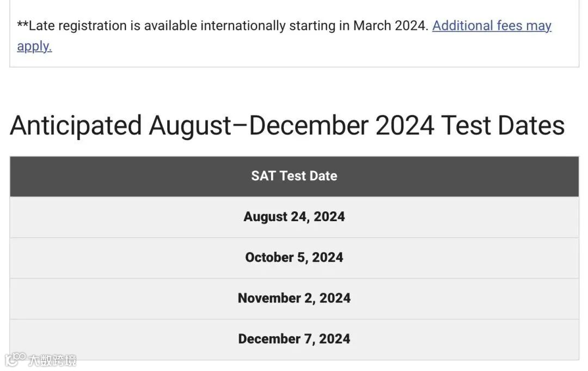588x371 pixels.
Task: Select the August 24, 2024 test date row
Action: point(294,217)
